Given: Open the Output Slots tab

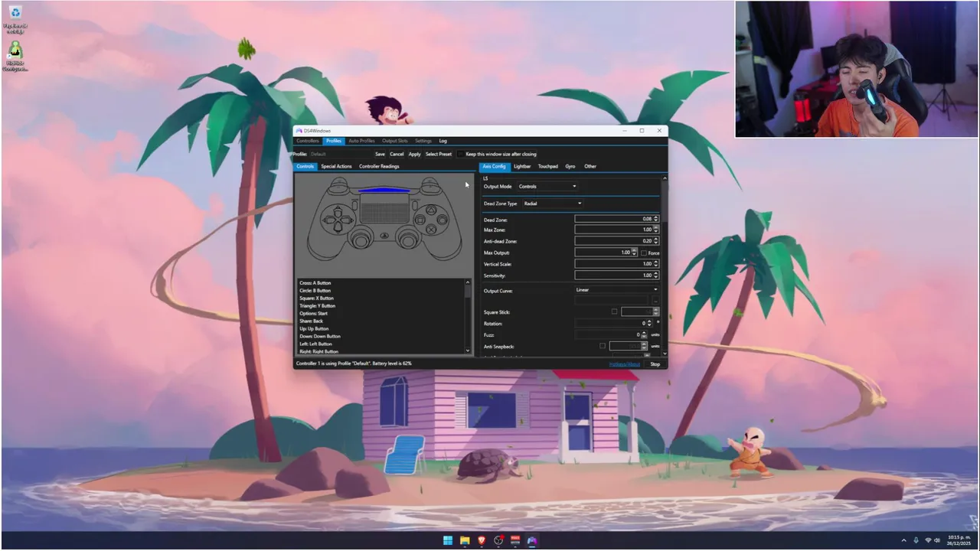Looking at the screenshot, I should [395, 141].
